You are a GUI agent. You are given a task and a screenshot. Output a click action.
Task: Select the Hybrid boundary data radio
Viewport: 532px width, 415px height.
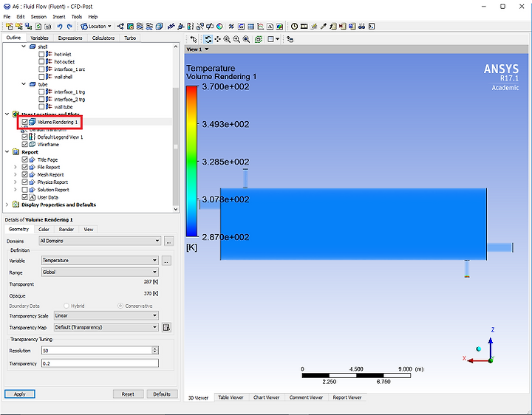click(66, 306)
